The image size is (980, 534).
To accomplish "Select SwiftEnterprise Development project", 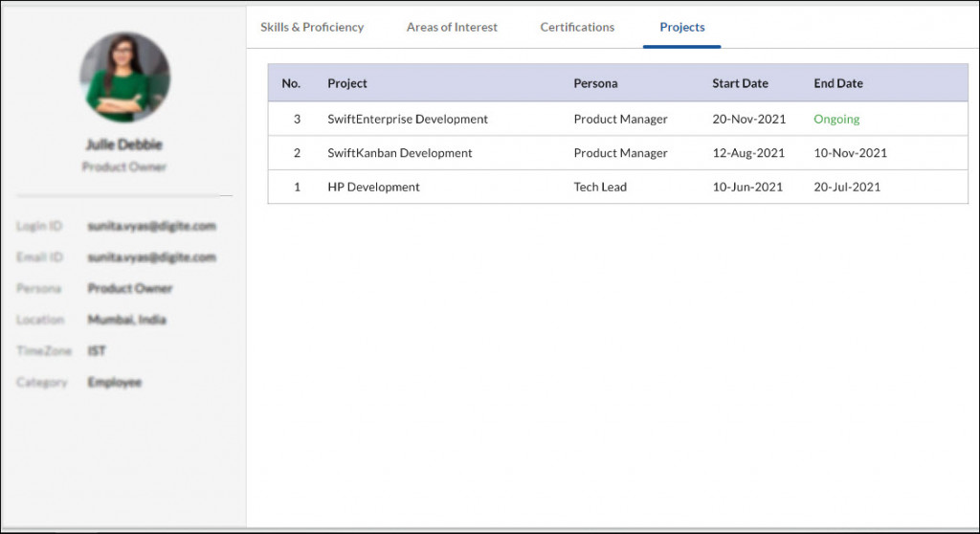I will [408, 119].
